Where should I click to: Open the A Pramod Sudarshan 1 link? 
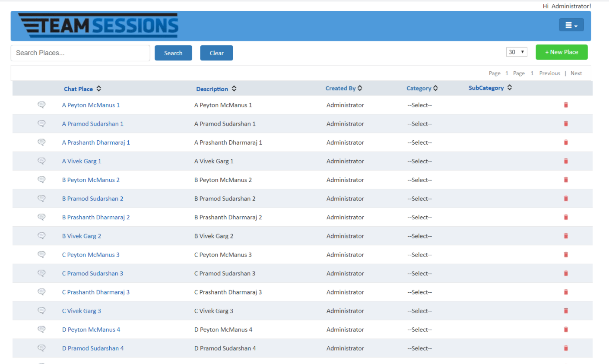pyautogui.click(x=92, y=123)
